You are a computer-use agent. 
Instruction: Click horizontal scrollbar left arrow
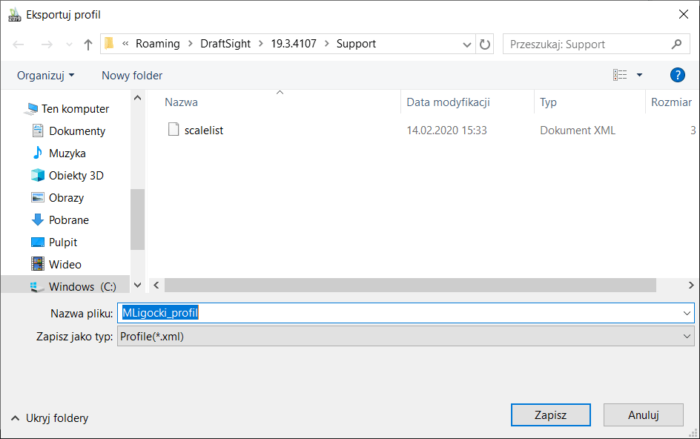pos(156,285)
